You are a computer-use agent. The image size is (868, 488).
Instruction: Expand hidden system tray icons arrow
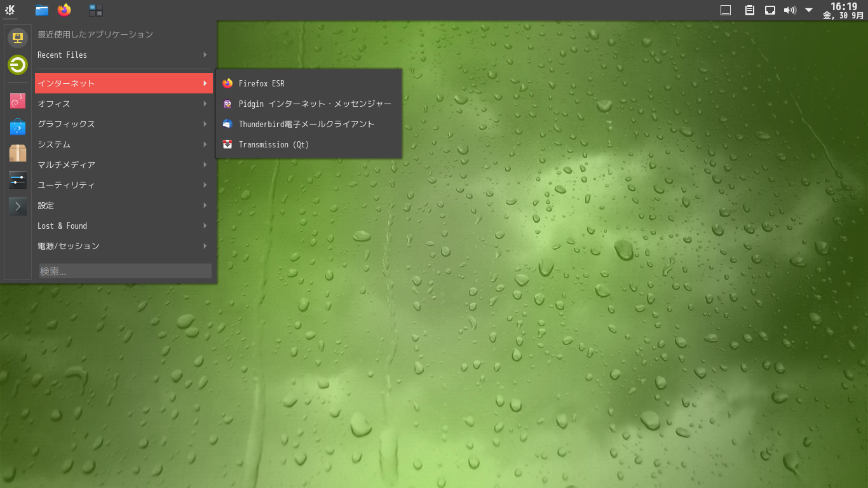pyautogui.click(x=809, y=10)
